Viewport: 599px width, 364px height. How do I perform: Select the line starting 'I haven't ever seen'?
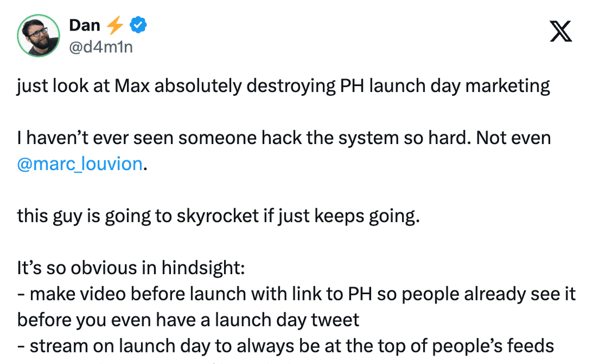tap(284, 138)
